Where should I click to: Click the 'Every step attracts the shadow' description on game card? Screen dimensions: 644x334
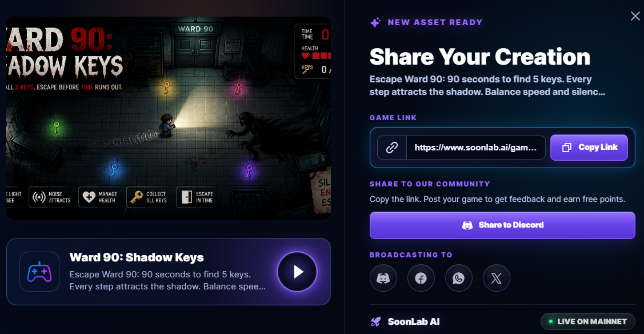[167, 287]
